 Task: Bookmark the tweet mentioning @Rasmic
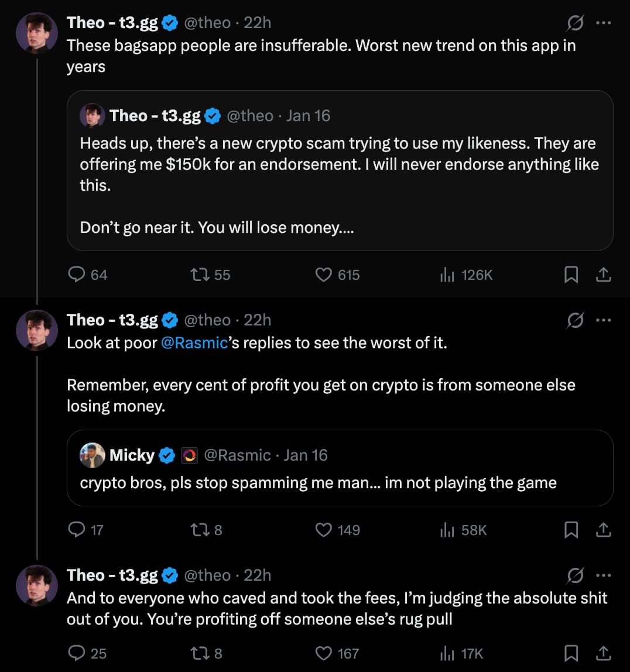(571, 530)
